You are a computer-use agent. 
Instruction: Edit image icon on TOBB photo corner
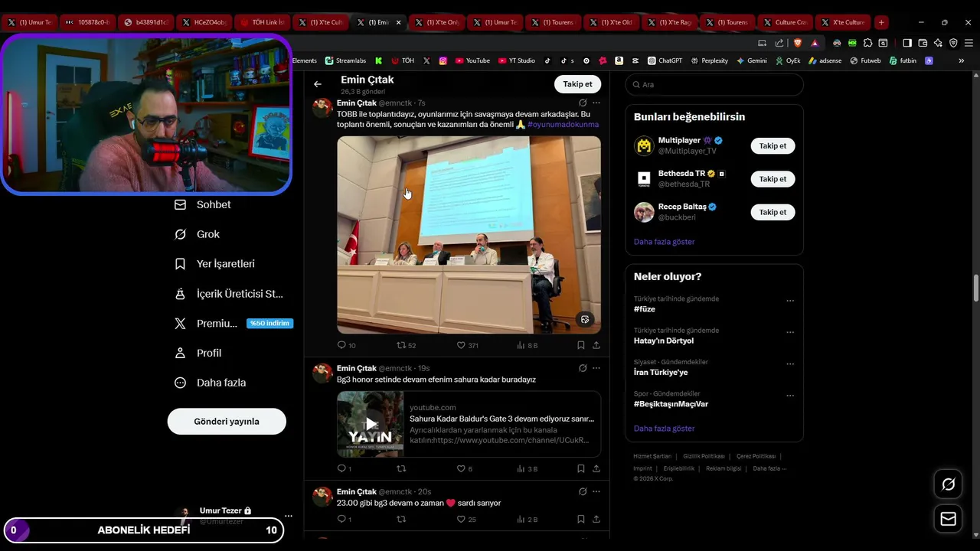585,319
